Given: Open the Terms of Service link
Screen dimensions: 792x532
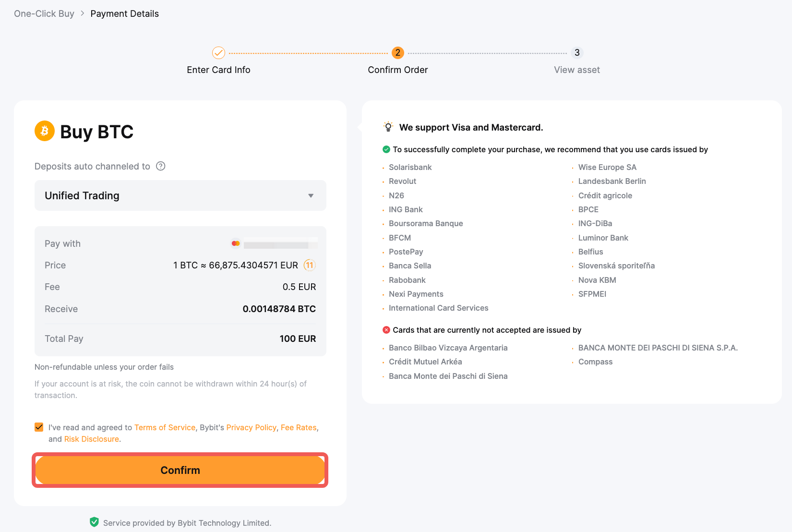Looking at the screenshot, I should coord(165,427).
